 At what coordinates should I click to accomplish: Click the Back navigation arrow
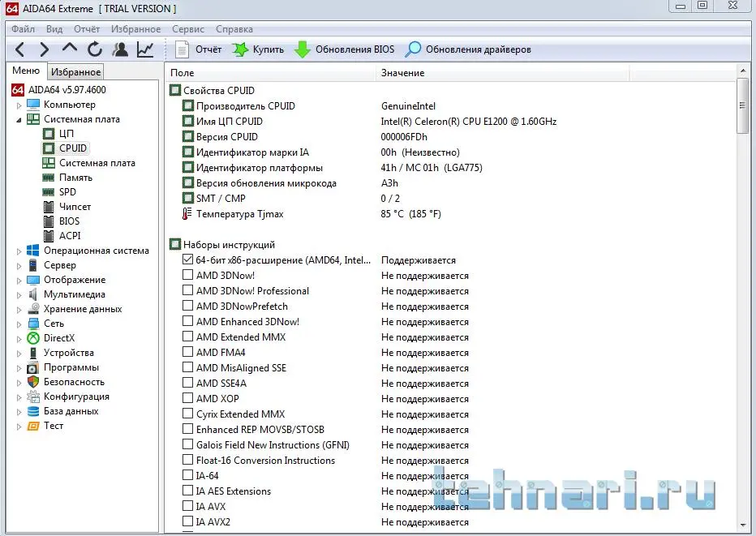[x=20, y=49]
